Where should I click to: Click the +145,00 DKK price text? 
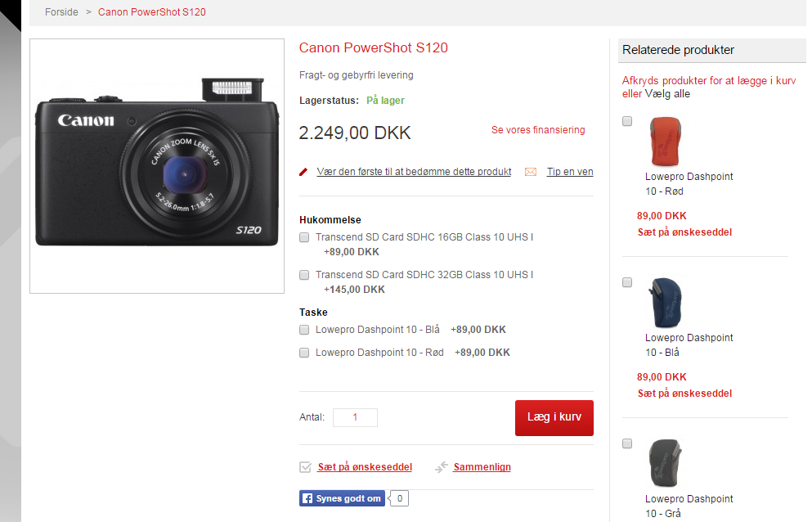coord(354,290)
